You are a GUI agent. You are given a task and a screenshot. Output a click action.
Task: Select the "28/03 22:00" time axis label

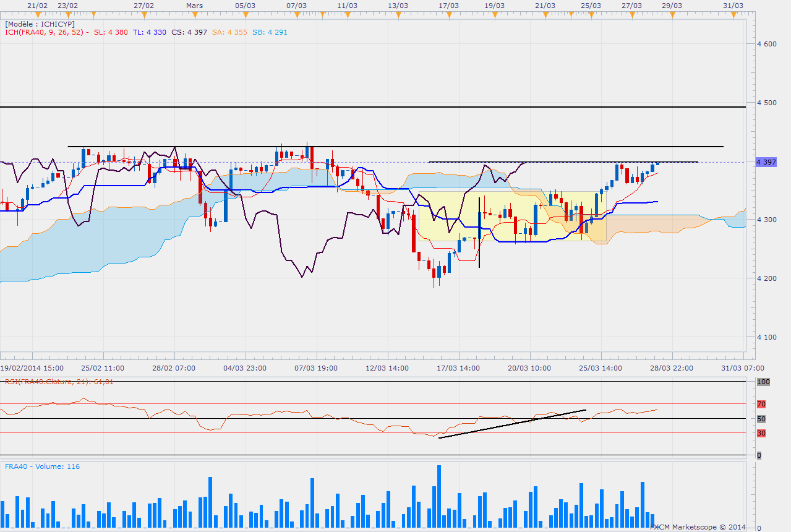click(672, 368)
